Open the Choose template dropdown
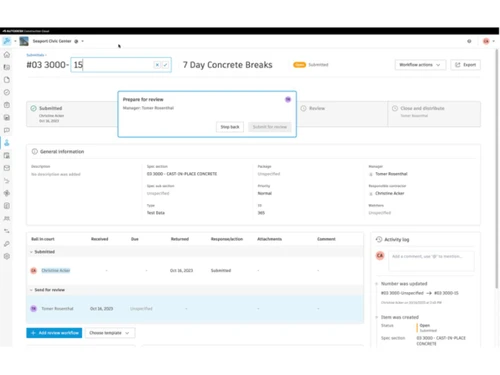The width and height of the screenshot is (500, 375). (x=110, y=333)
